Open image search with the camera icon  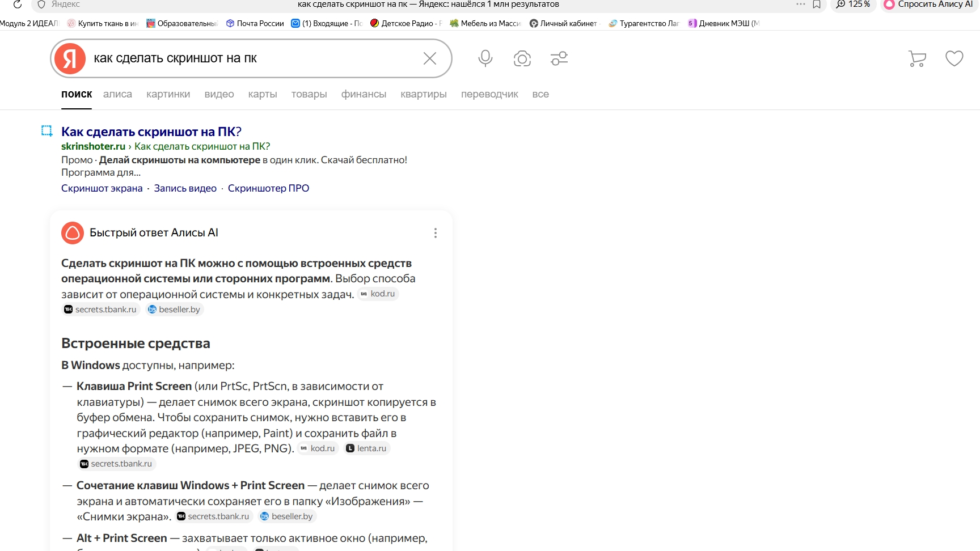pyautogui.click(x=522, y=58)
